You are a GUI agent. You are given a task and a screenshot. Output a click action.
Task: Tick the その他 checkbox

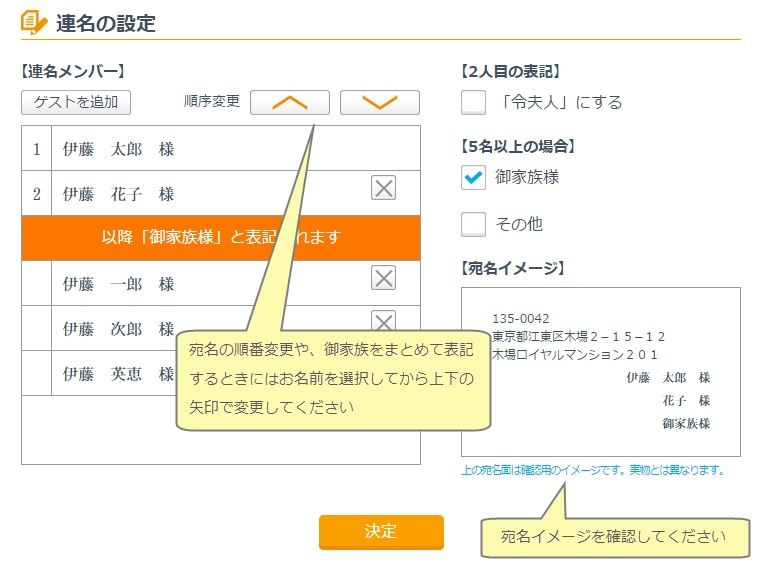click(x=474, y=224)
